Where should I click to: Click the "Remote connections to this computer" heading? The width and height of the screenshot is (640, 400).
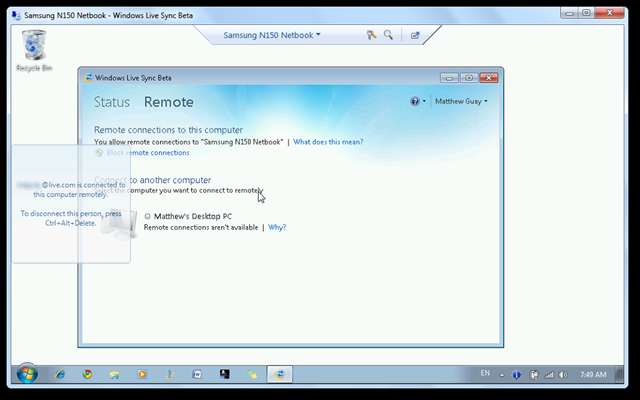coord(168,130)
